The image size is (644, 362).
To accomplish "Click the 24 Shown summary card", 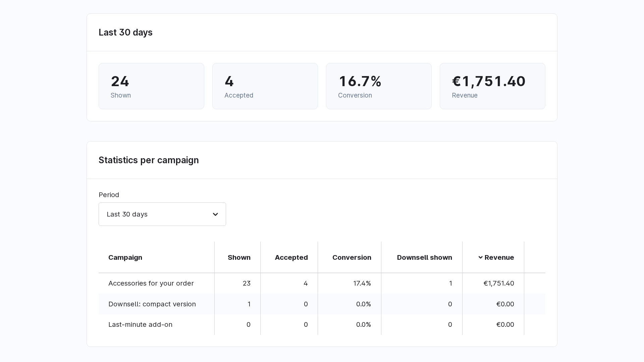I will [x=151, y=86].
